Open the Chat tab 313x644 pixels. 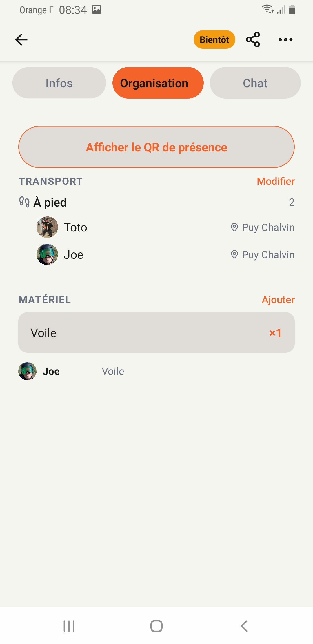tap(255, 83)
